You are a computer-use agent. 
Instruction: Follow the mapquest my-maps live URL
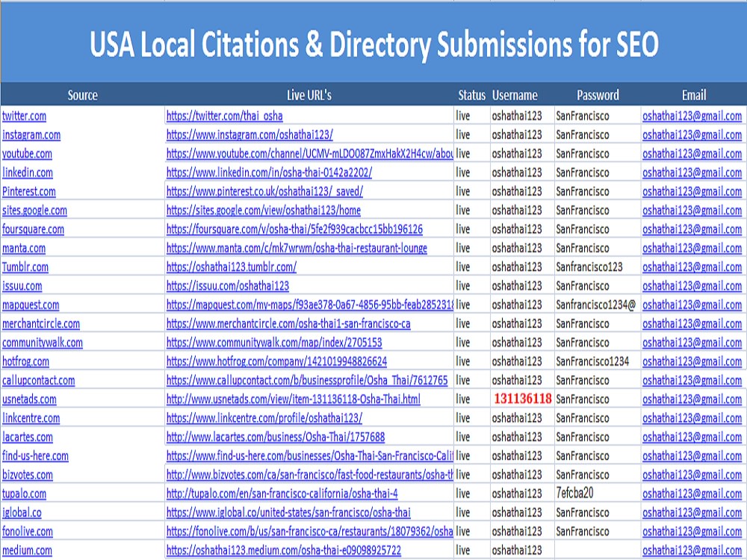pyautogui.click(x=310, y=305)
